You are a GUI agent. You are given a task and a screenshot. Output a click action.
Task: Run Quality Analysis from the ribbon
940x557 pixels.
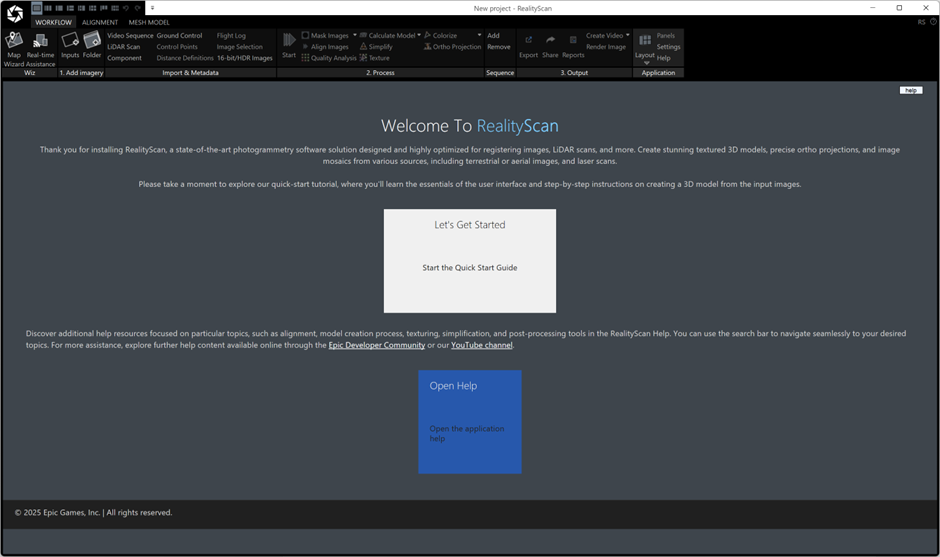click(330, 58)
